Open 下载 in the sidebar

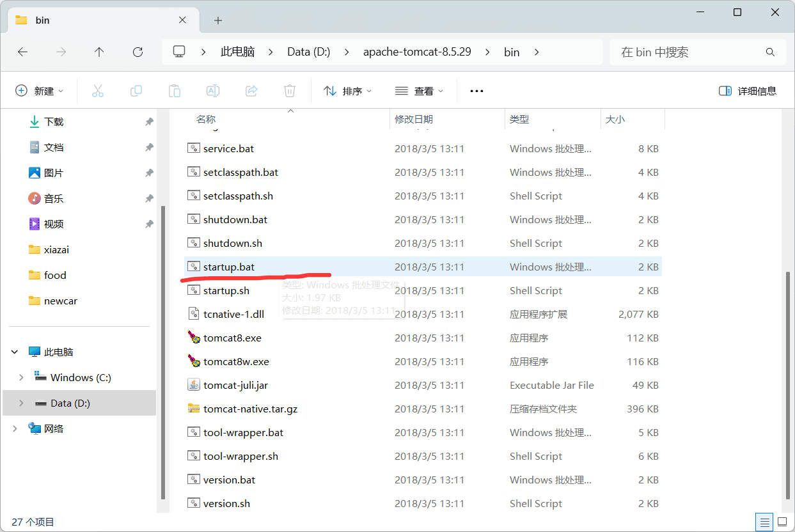tap(54, 121)
